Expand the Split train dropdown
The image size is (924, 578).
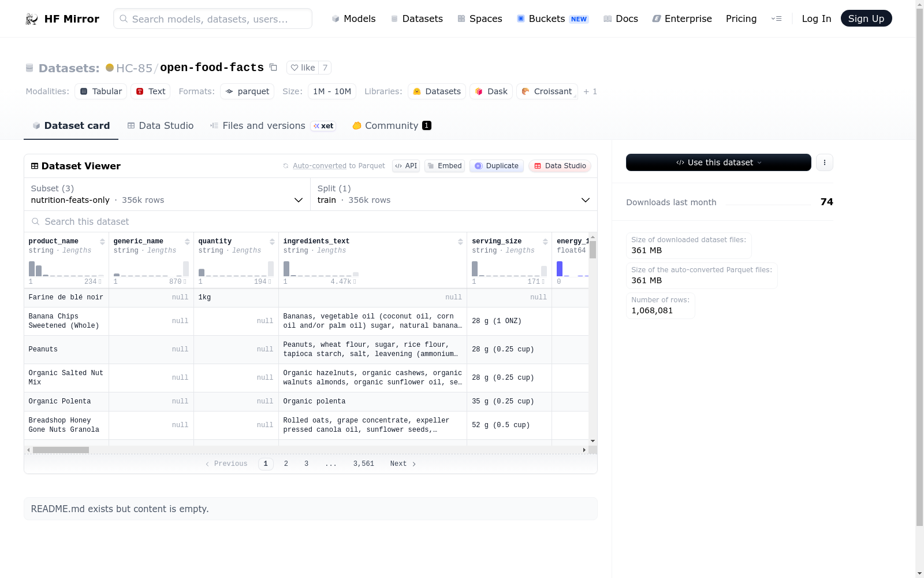(x=454, y=194)
